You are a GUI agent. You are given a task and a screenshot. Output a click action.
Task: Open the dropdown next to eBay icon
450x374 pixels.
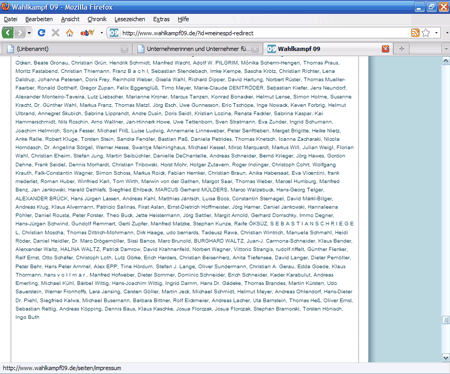click(101, 33)
